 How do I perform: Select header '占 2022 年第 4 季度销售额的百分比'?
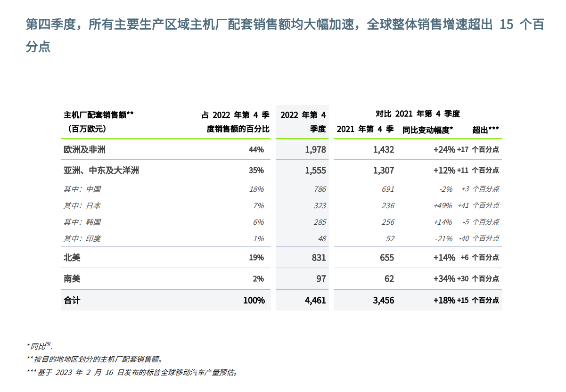coord(235,122)
